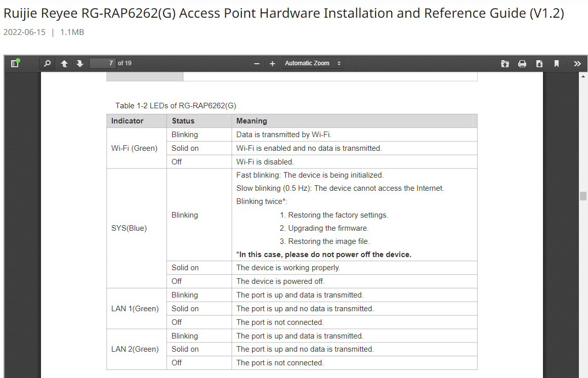This screenshot has width=588, height=378.
Task: Click 'Wi-Fi is disabled.' text
Action: pos(265,162)
